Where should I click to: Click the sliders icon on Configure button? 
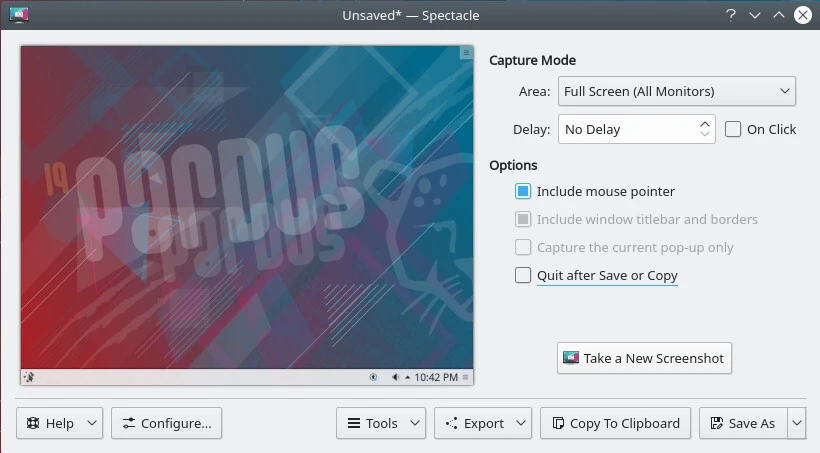tap(128, 423)
